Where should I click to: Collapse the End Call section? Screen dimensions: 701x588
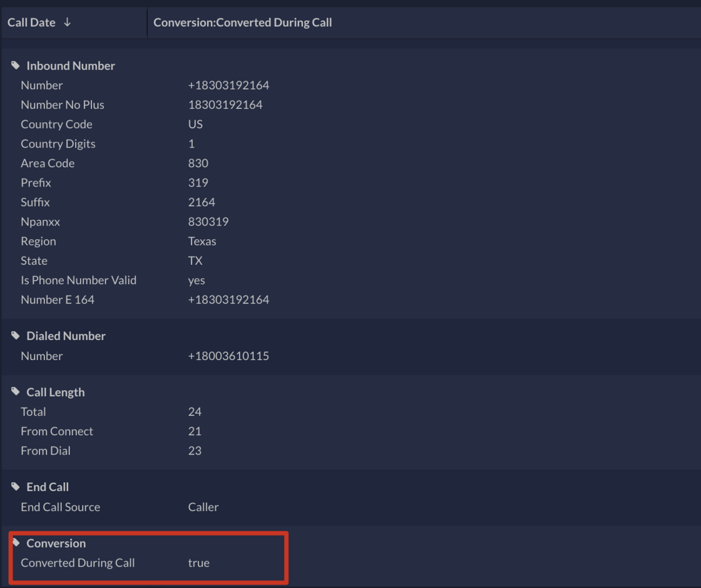point(47,487)
